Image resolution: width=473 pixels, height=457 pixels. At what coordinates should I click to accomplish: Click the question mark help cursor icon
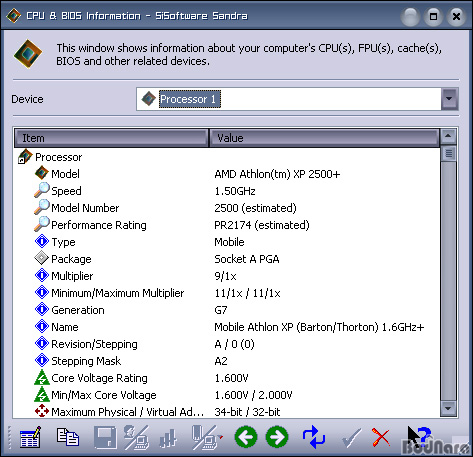click(419, 437)
